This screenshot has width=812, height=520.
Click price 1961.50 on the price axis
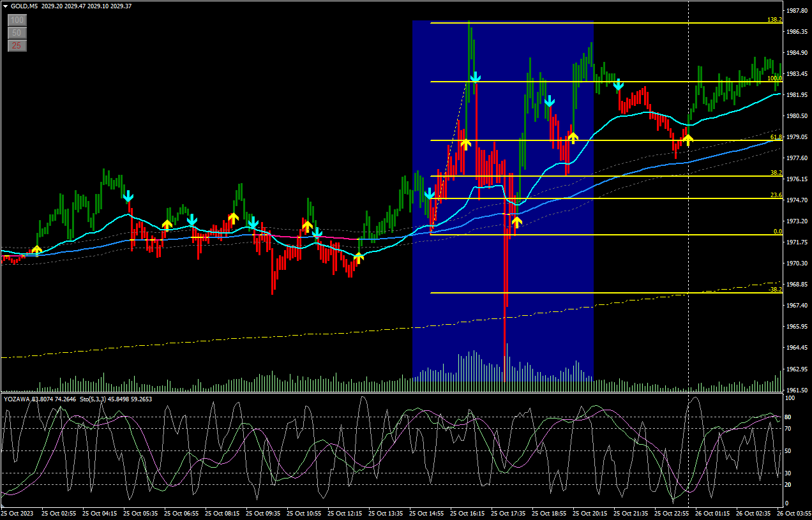click(798, 390)
